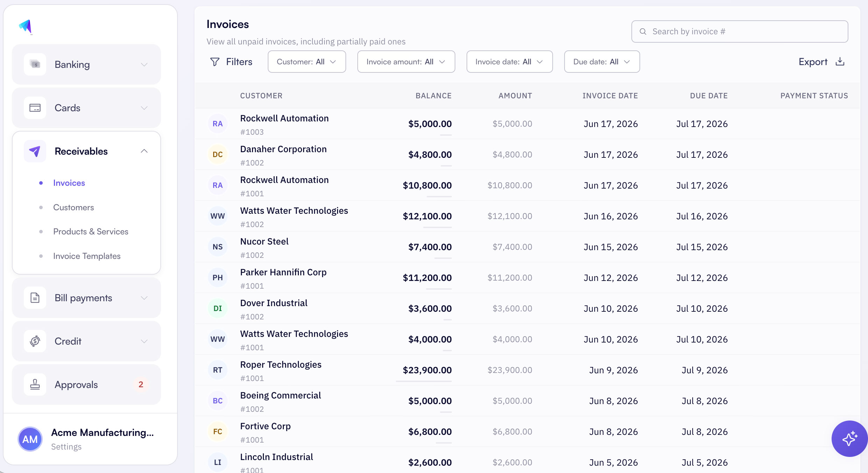The width and height of the screenshot is (868, 473).
Task: Sort by the INVOICE DATE column header
Action: 610,96
